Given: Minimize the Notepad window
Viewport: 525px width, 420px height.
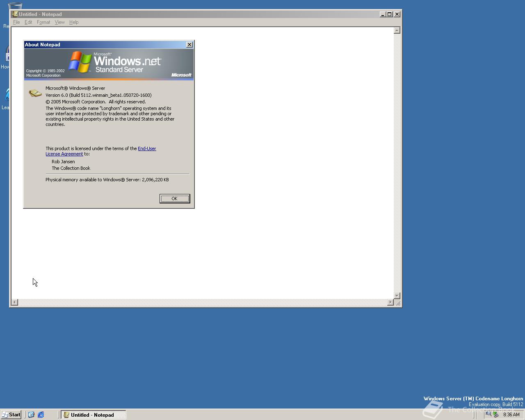Looking at the screenshot, I should 382,14.
